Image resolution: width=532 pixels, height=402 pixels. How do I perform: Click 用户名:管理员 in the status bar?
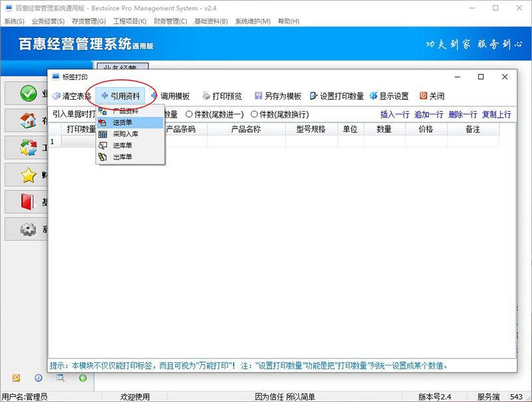coord(25,397)
